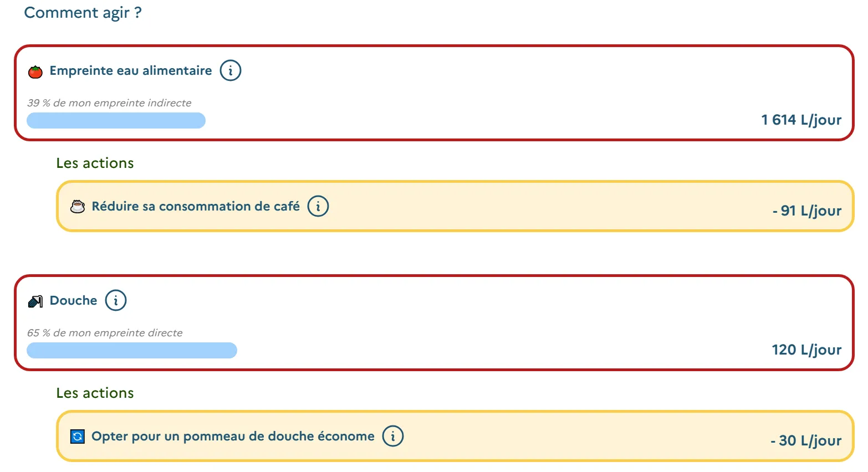Click the blue refresh arrows icon
868x472 pixels.
click(x=78, y=437)
